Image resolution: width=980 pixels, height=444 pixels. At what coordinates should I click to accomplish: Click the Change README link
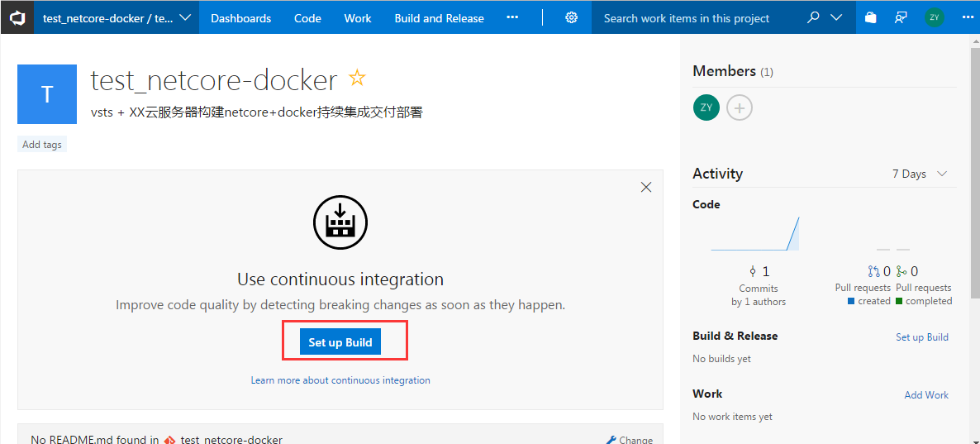pos(630,440)
